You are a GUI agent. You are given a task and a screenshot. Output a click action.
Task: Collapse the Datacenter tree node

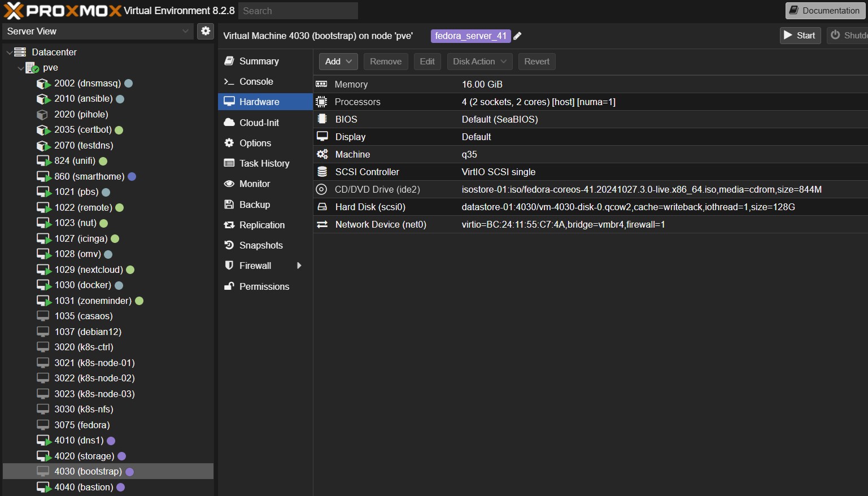point(10,52)
